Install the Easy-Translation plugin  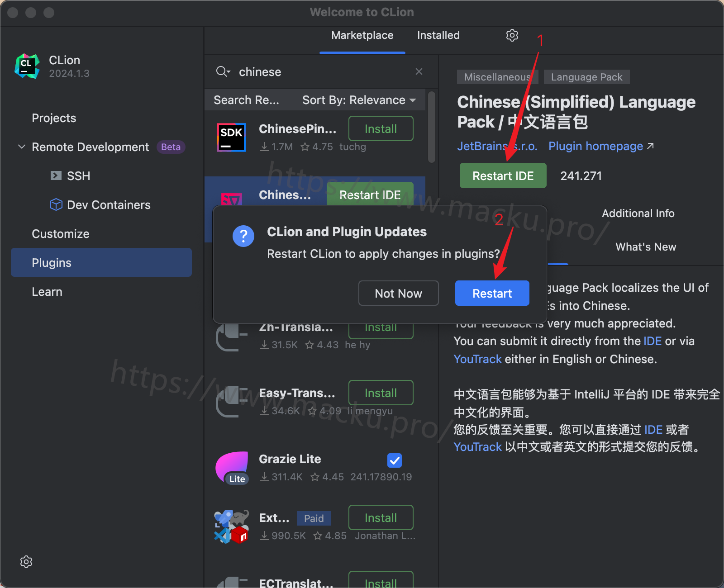point(381,393)
